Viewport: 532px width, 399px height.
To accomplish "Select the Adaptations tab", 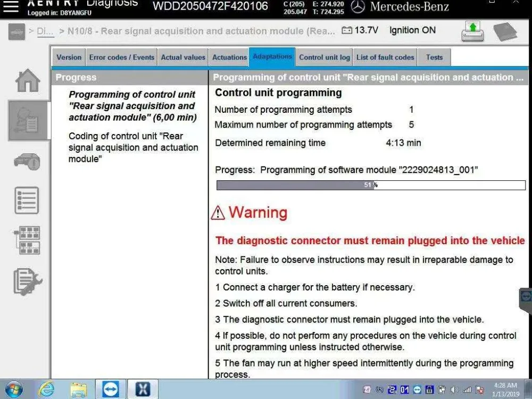I will pos(272,57).
